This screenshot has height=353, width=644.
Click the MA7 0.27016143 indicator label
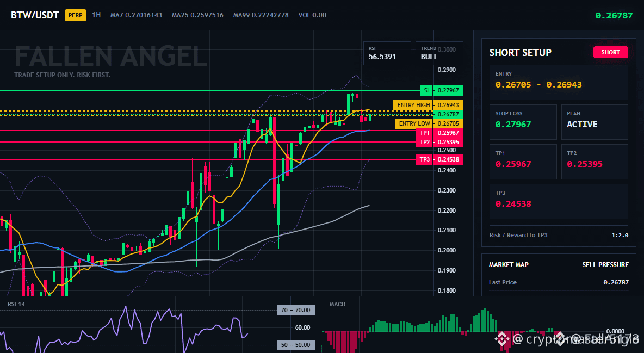point(136,15)
